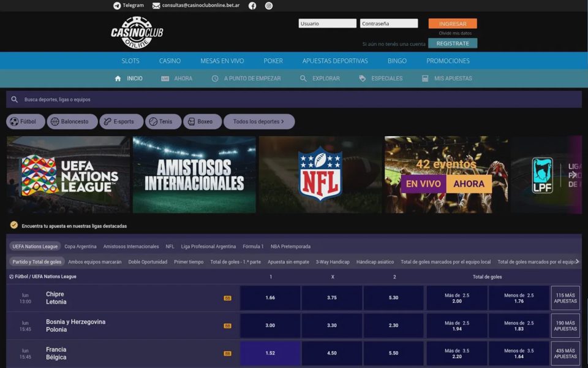Image resolution: width=588 pixels, height=368 pixels.
Task: Click the Mis Apuestas slip icon
Action: tap(425, 79)
